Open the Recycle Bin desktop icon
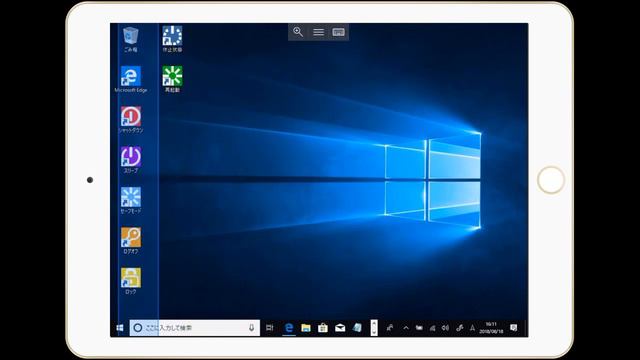This screenshot has width=640, height=360. (x=131, y=39)
